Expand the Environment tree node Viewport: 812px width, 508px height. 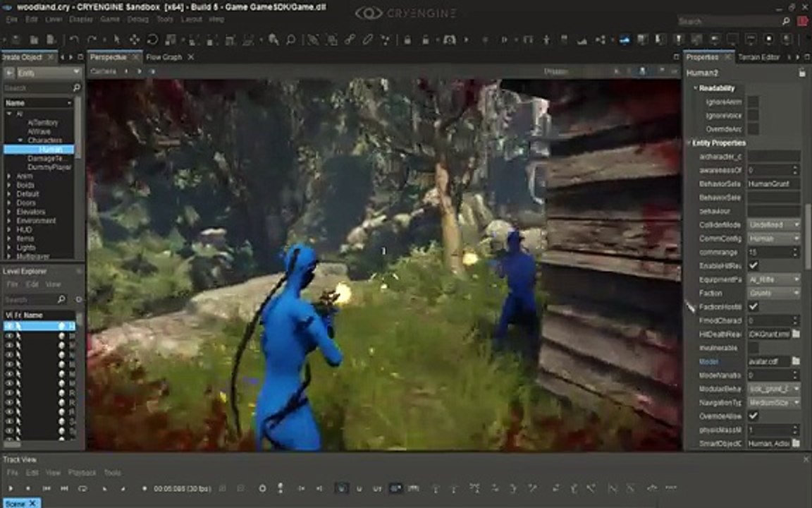click(8, 220)
